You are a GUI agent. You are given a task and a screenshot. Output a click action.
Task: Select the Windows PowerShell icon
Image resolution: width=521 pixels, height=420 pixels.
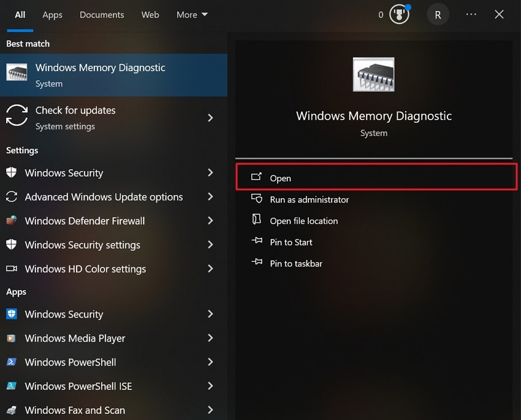[x=13, y=362]
